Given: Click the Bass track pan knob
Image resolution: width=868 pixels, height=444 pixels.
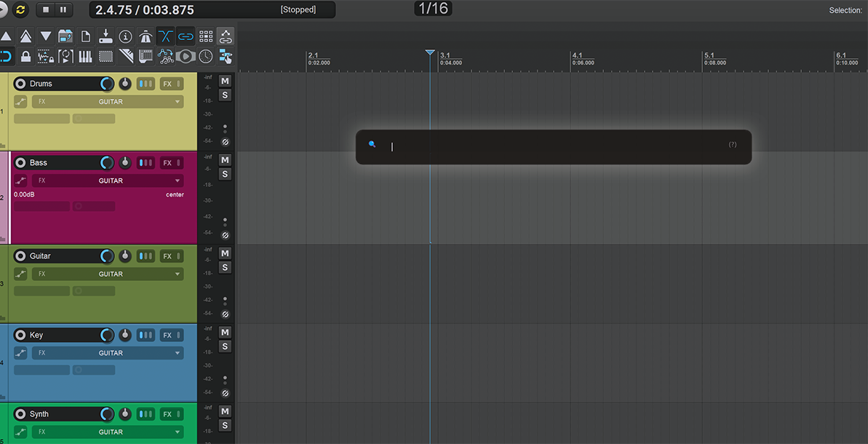Looking at the screenshot, I should 126,163.
